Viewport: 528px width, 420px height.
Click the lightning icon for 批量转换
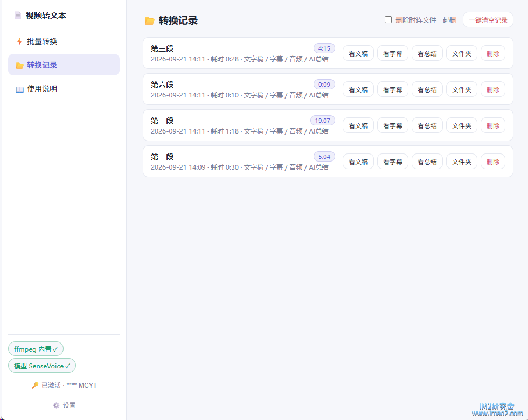pos(19,41)
